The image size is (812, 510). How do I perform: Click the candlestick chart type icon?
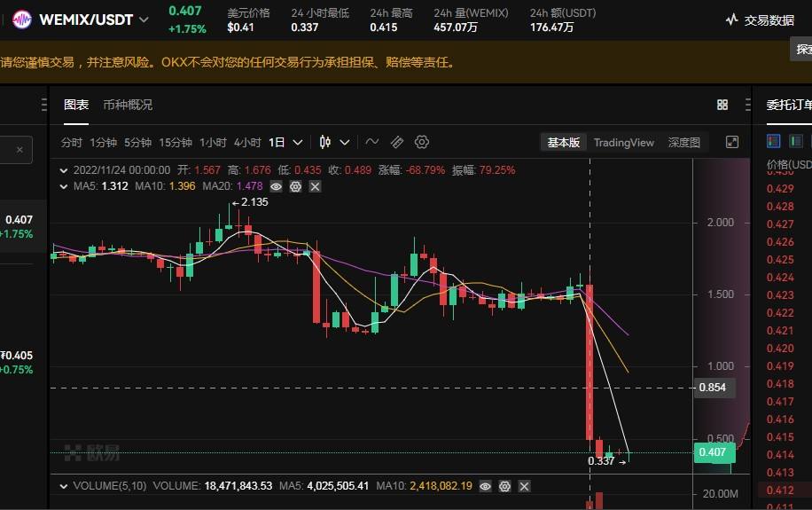[325, 142]
